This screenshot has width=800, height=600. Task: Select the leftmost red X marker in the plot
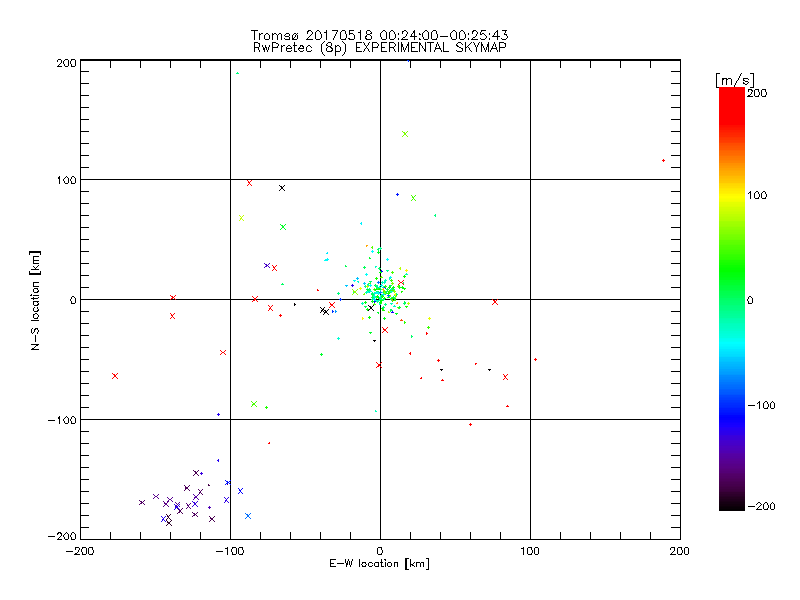point(115,376)
